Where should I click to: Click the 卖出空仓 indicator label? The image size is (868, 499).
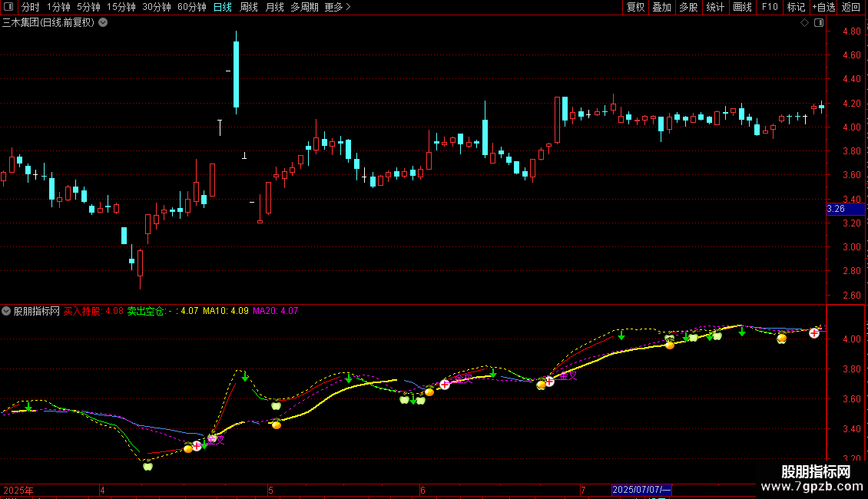(146, 311)
